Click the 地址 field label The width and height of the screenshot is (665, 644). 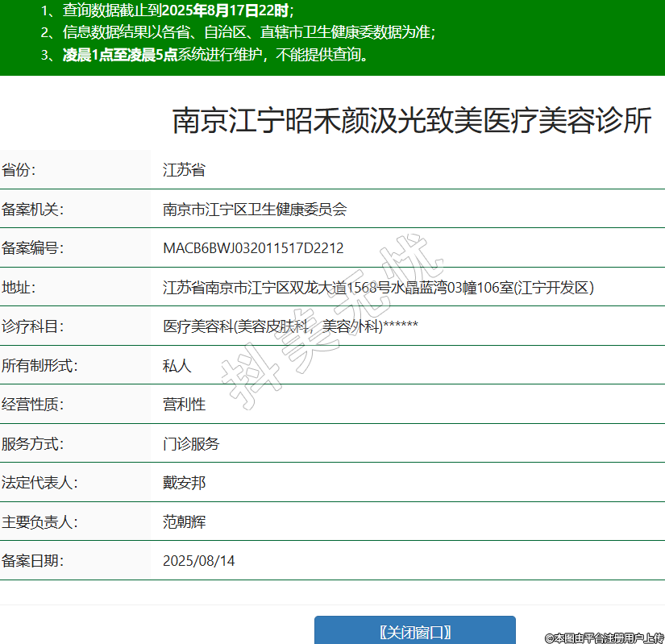19,287
